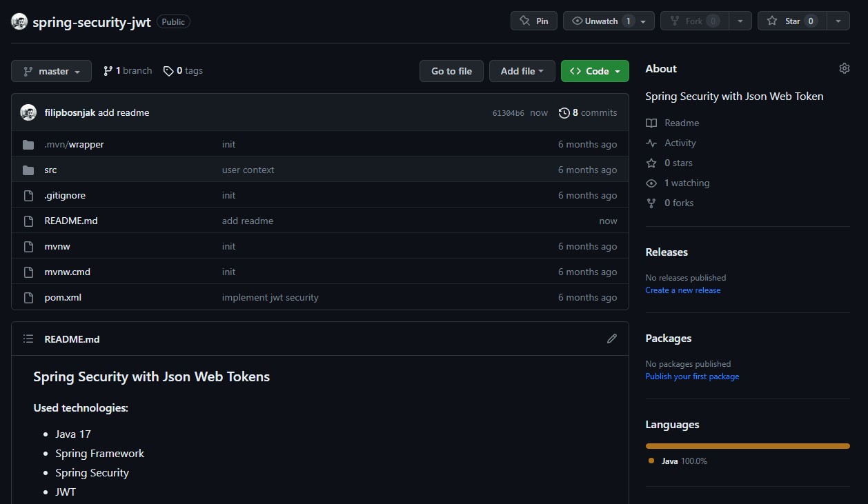The image size is (868, 504).
Task: Click the tag icon beside 0 tags
Action: click(x=168, y=70)
